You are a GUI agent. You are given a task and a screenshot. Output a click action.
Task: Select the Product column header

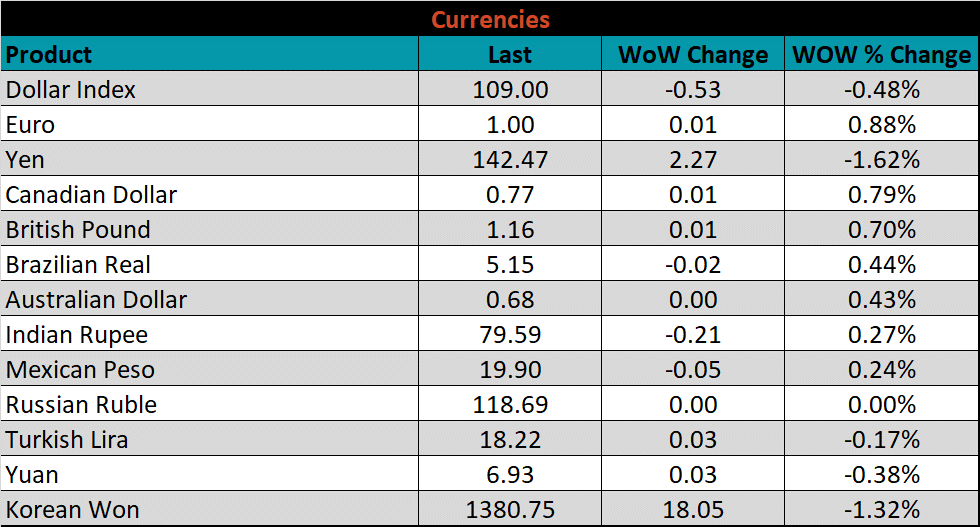coord(49,54)
